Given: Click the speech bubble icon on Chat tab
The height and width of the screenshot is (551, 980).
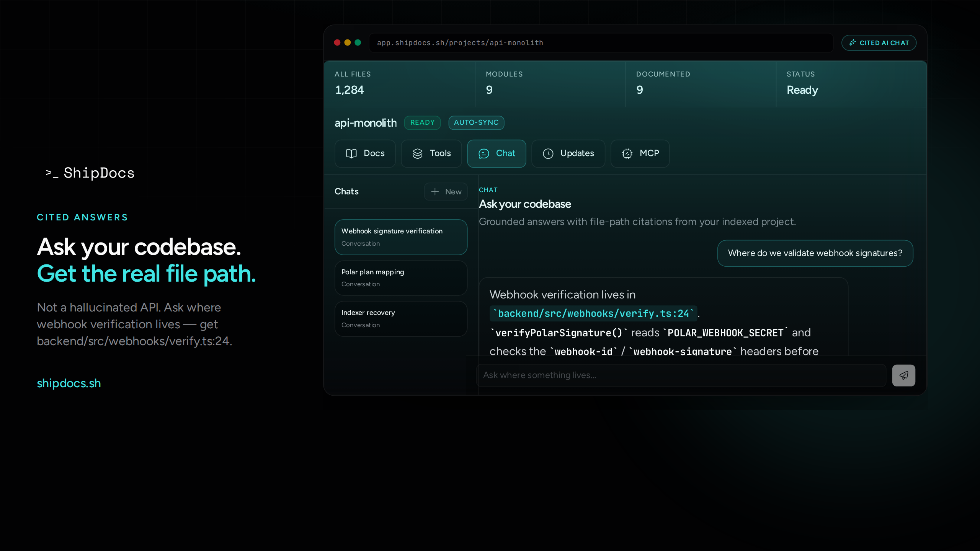Looking at the screenshot, I should pyautogui.click(x=483, y=153).
